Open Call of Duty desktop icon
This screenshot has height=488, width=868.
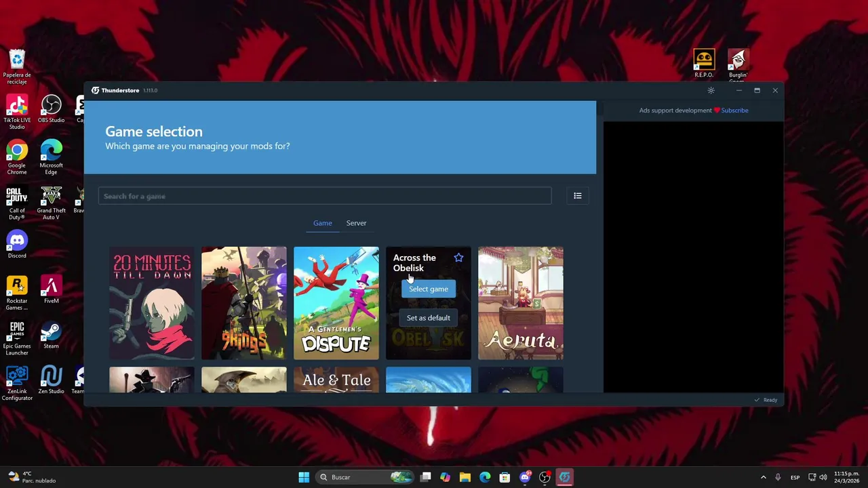pos(17,203)
